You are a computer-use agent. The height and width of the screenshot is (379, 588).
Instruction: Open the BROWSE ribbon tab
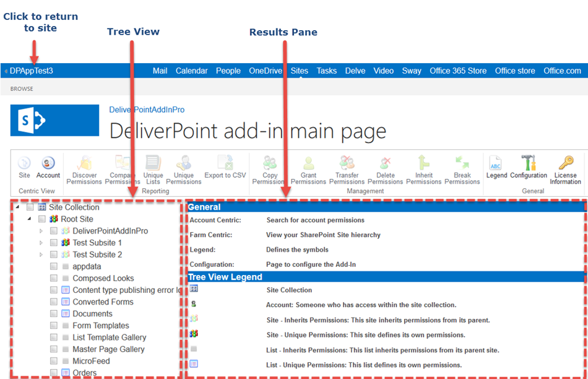pos(22,89)
